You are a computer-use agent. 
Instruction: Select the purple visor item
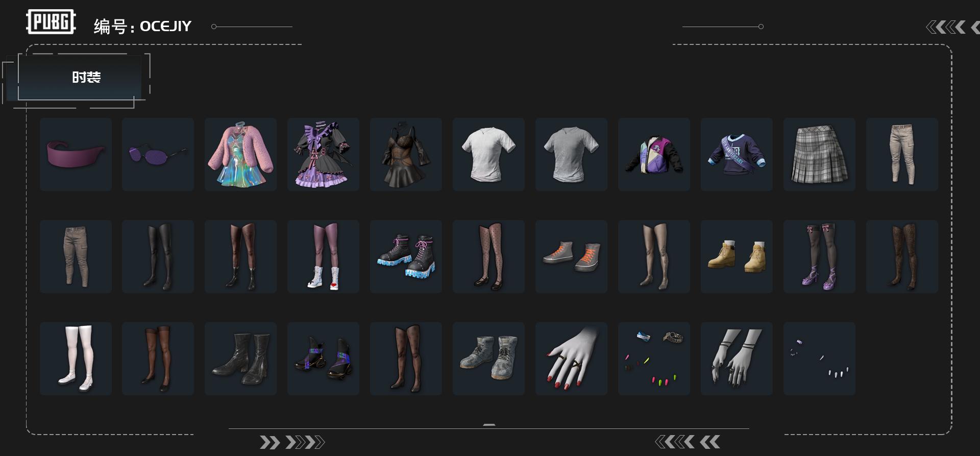tap(76, 154)
